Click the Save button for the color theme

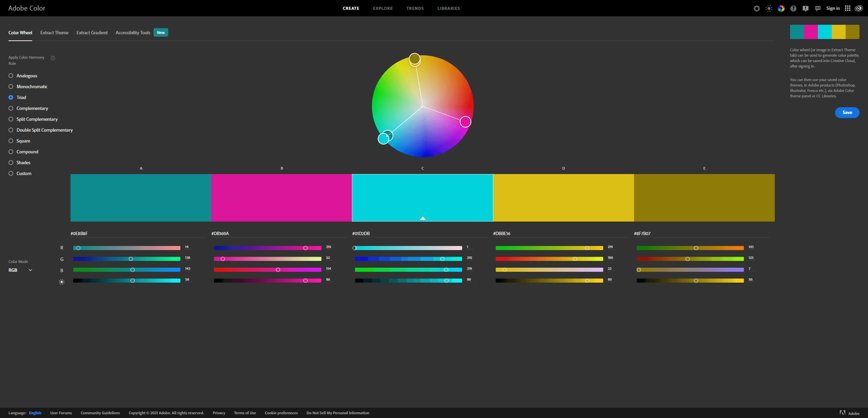click(847, 112)
